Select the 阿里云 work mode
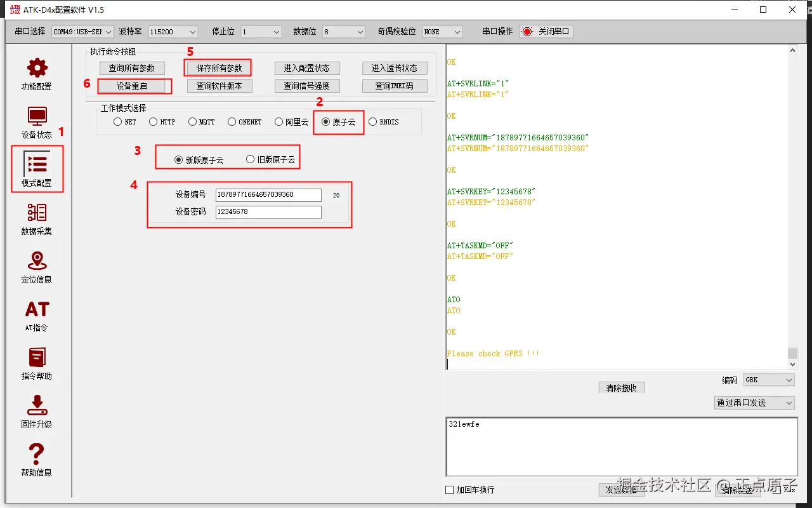812x508 pixels. click(279, 122)
